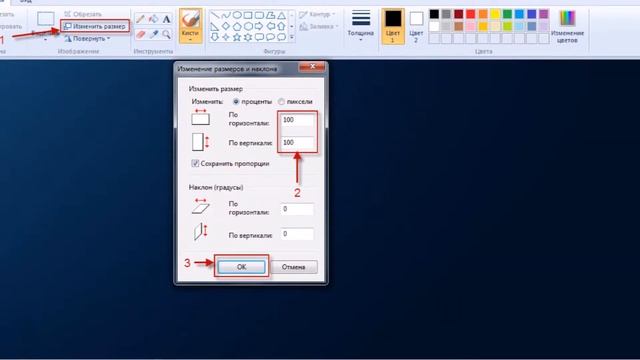Choose the four-point star shape

[226, 37]
